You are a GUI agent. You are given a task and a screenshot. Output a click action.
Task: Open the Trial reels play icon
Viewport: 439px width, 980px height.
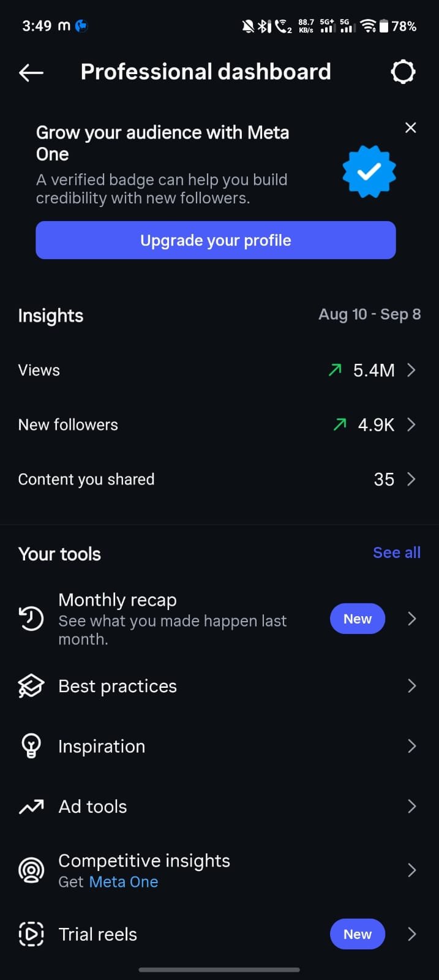coord(31,934)
